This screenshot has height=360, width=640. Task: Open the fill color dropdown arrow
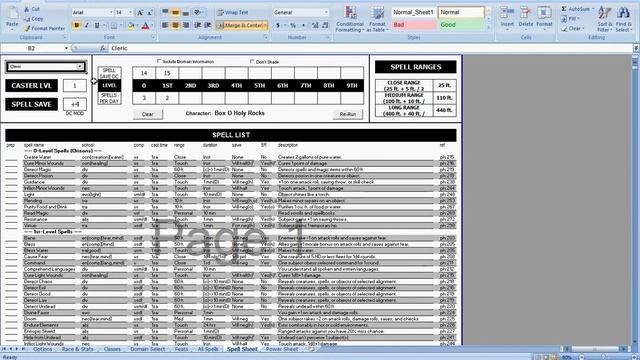(x=137, y=26)
